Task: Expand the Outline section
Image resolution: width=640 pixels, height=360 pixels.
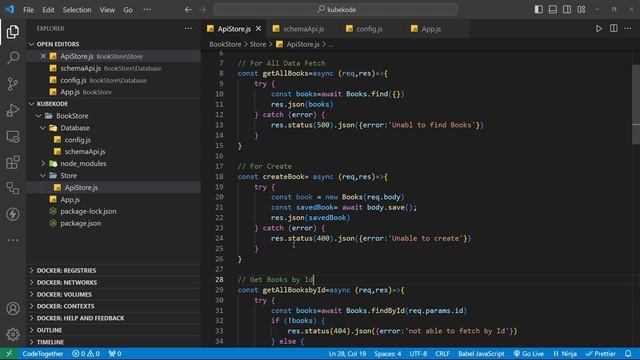Action: coord(114,330)
